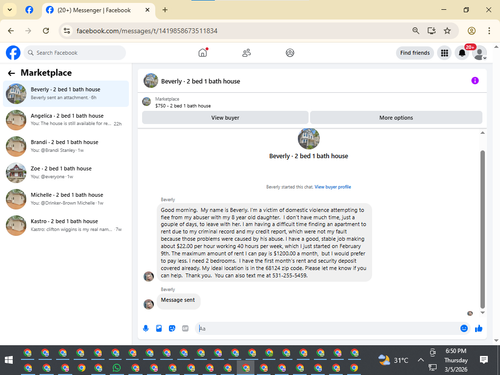Open weather widget showing 31°C

pyautogui.click(x=393, y=360)
